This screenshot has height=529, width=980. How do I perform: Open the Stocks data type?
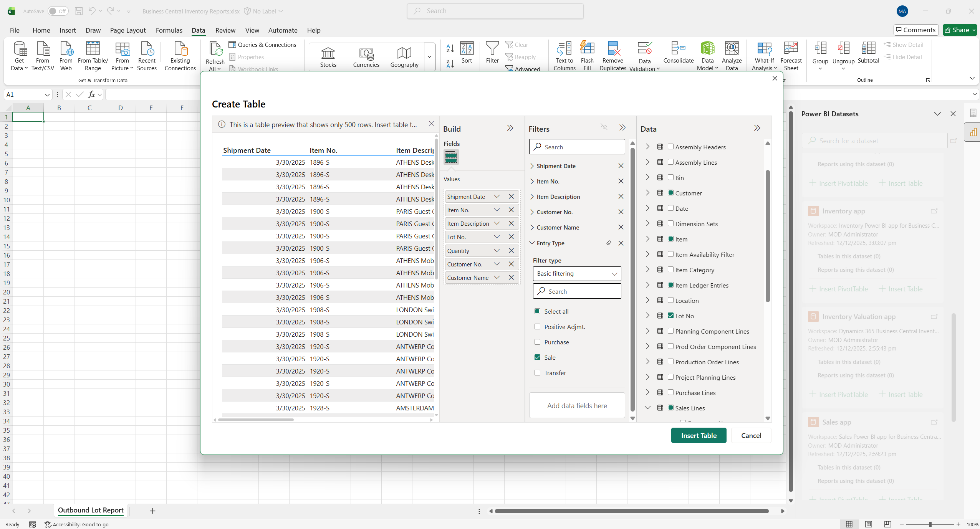(x=328, y=57)
